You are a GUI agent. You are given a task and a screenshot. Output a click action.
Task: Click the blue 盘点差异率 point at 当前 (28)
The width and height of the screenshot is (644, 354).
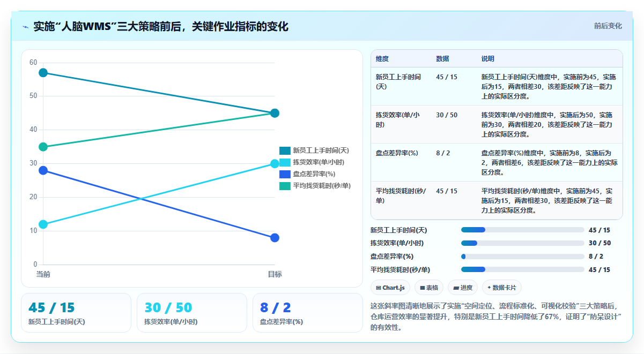click(x=43, y=170)
